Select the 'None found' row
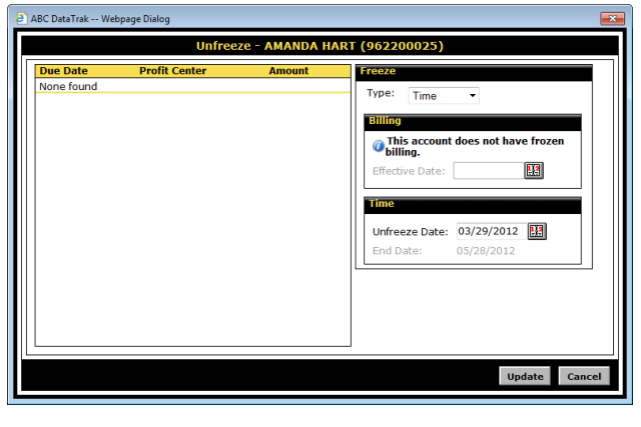This screenshot has width=641, height=427. click(68, 87)
